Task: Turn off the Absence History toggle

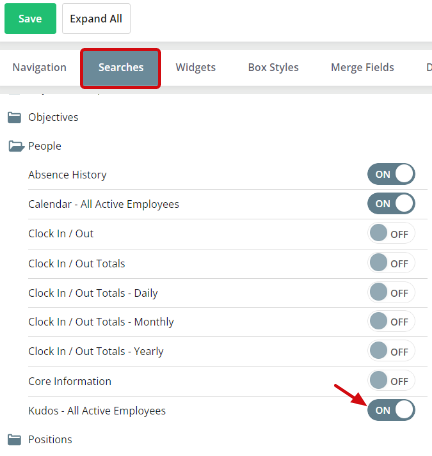Action: (391, 174)
